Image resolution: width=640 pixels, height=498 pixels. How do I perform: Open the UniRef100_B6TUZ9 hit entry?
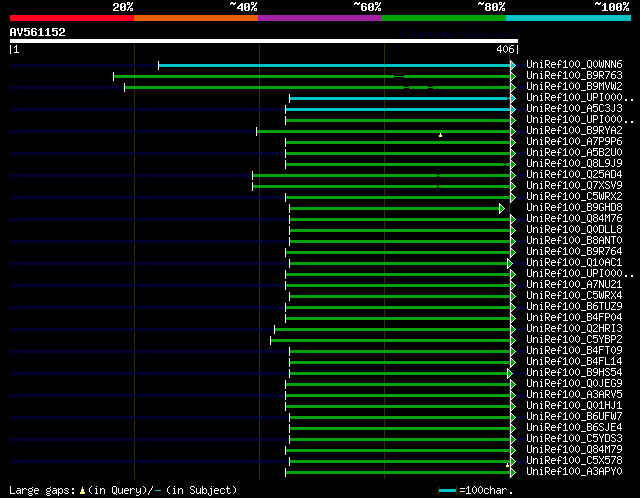(574, 307)
